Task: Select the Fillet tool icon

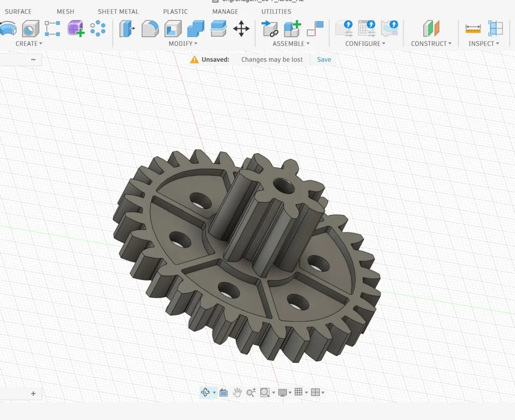Action: (x=150, y=29)
